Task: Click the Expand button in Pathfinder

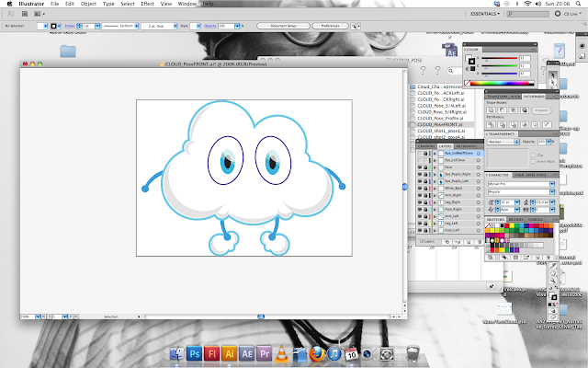Action: tap(541, 110)
